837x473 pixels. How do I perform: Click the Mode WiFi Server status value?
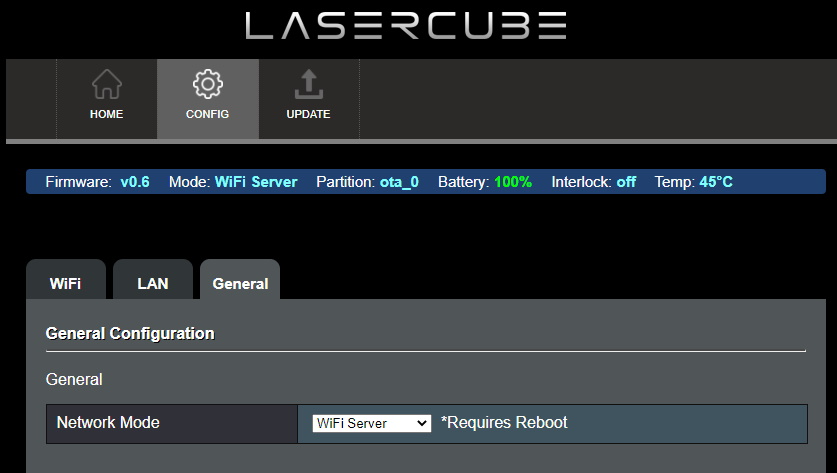(256, 182)
